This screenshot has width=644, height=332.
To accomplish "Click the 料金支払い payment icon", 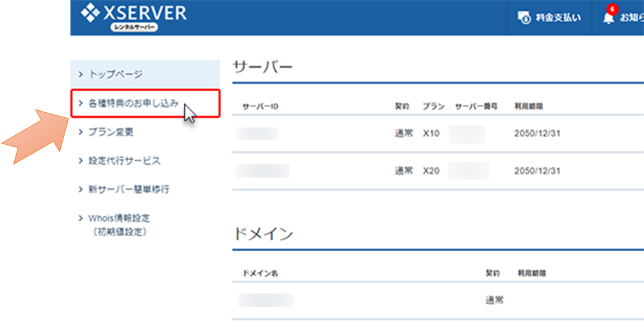I will pyautogui.click(x=524, y=17).
